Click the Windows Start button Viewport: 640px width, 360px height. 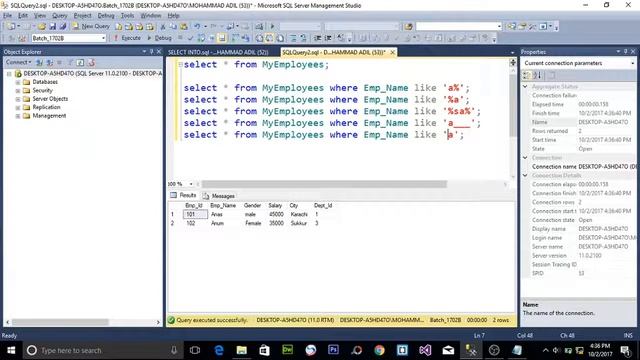coord(11,350)
